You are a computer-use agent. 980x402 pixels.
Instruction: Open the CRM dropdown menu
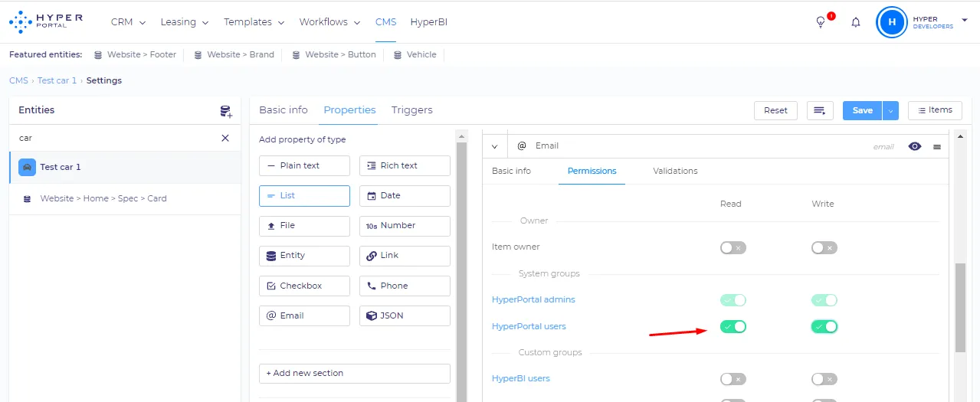coord(128,22)
